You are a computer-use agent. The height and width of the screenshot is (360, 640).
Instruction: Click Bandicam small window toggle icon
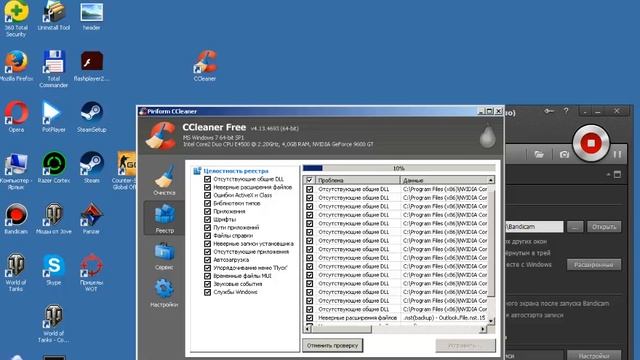click(618, 175)
